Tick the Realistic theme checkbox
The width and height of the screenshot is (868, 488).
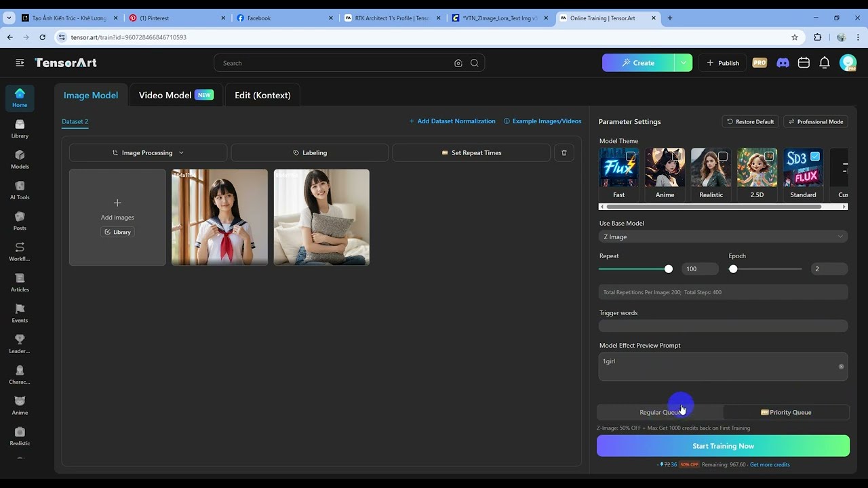pyautogui.click(x=723, y=157)
